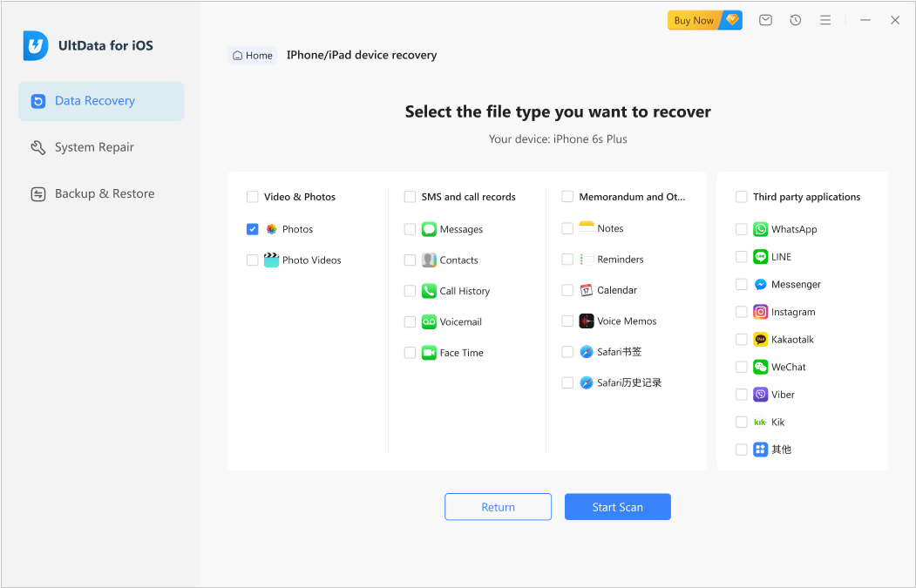Enable the Photo Videos checkbox
Image resolution: width=916 pixels, height=588 pixels.
[x=253, y=260]
